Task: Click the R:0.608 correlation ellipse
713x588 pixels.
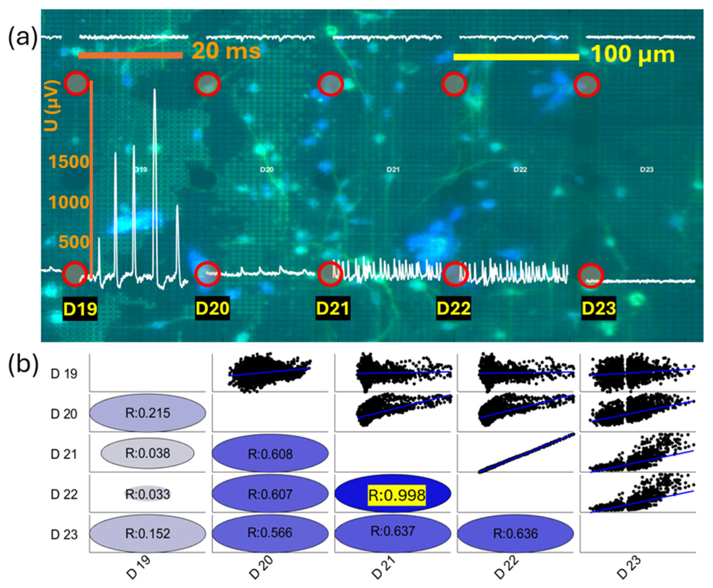Action: 270,453
